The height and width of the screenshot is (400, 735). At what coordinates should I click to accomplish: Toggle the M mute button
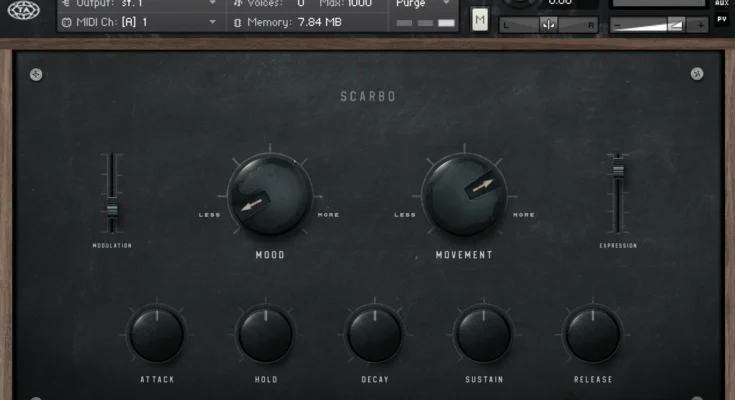(x=480, y=20)
